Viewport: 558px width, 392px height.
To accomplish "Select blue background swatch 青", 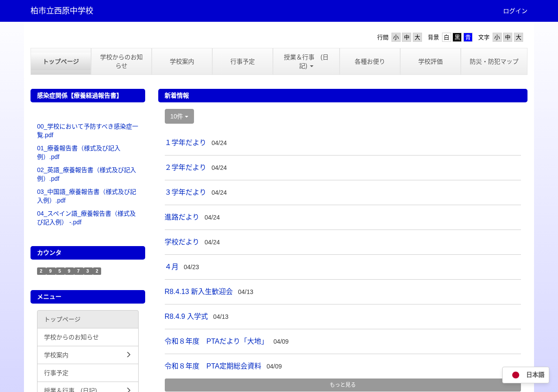I will coord(468,37).
